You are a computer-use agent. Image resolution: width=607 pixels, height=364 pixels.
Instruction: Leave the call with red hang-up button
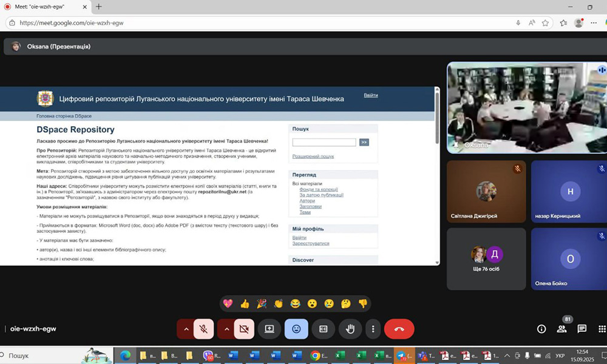[x=399, y=329]
